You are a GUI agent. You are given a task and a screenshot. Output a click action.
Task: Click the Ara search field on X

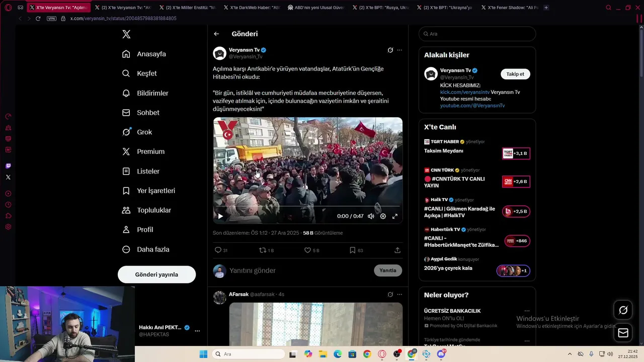[x=477, y=34]
